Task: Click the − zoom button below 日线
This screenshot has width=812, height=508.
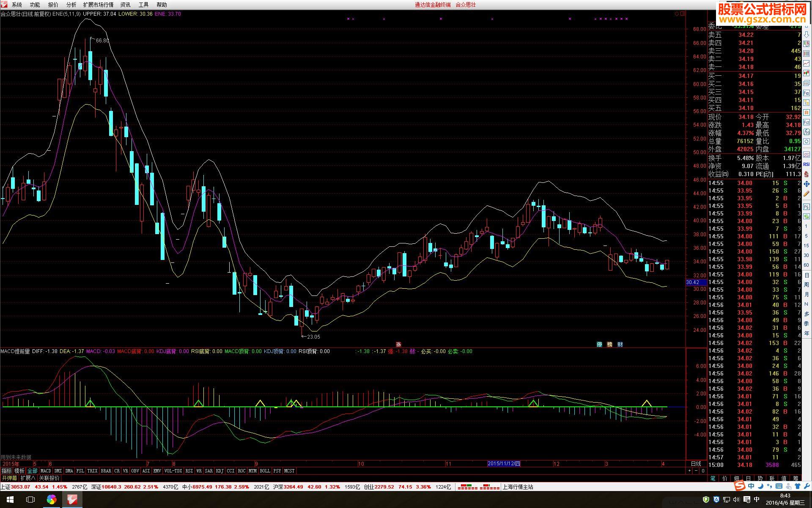Action: (x=696, y=471)
